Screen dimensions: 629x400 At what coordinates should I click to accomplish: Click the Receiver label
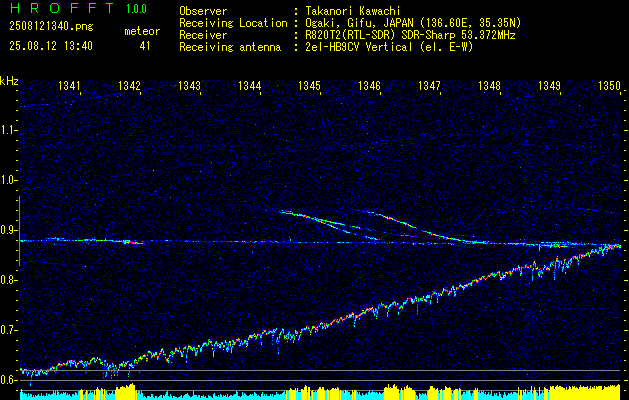point(203,35)
